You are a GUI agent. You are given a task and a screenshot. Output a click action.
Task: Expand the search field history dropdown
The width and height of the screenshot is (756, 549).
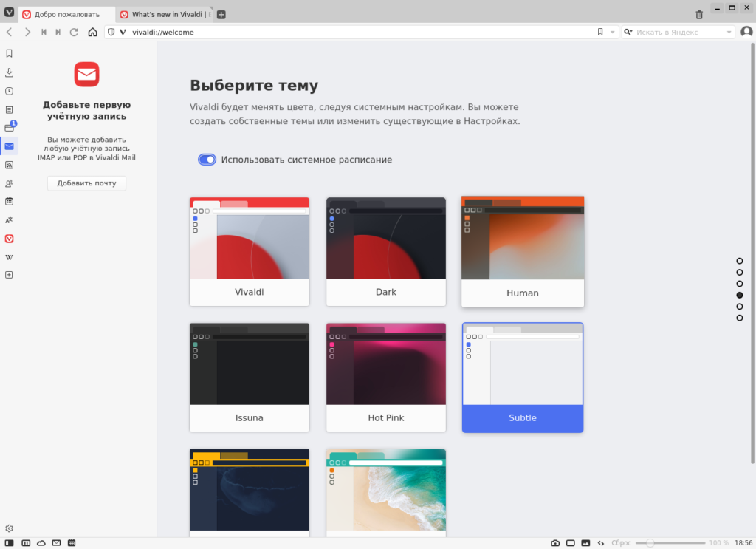point(729,32)
